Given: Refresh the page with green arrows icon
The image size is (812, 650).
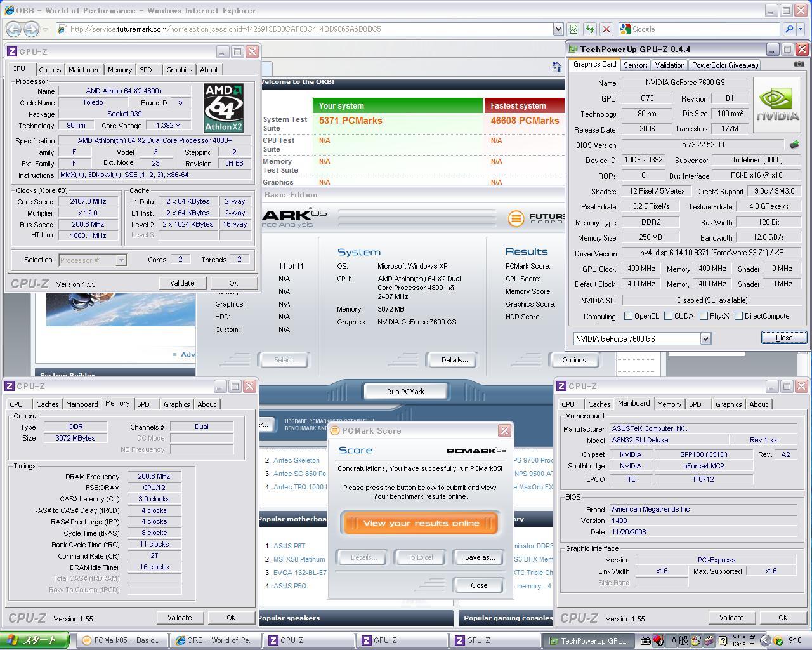Looking at the screenshot, I should click(590, 29).
